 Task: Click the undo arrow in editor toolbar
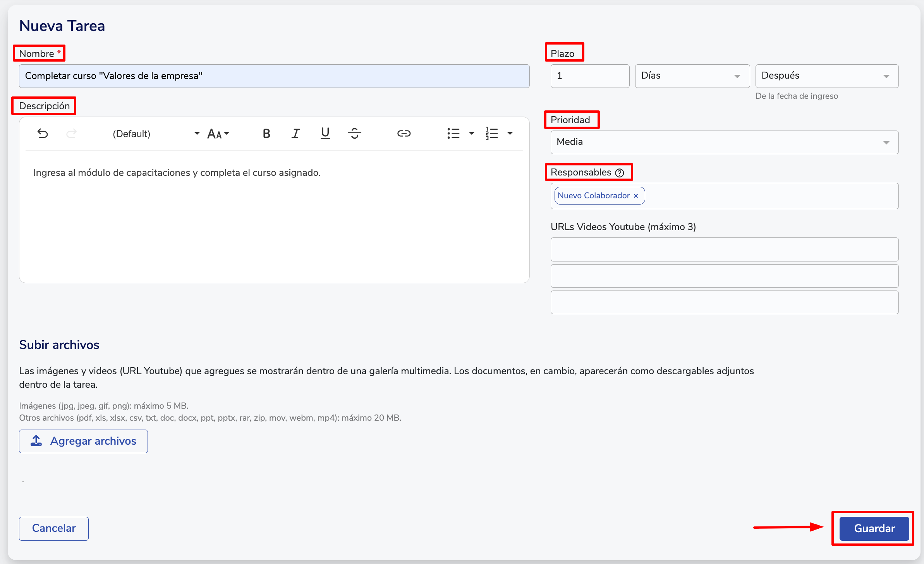point(43,134)
